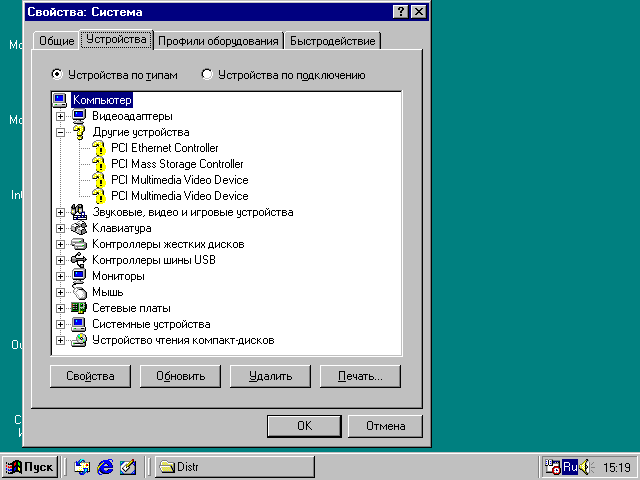640x480 pixels.
Task: Select the Компьютер root icon
Action: tap(60, 100)
